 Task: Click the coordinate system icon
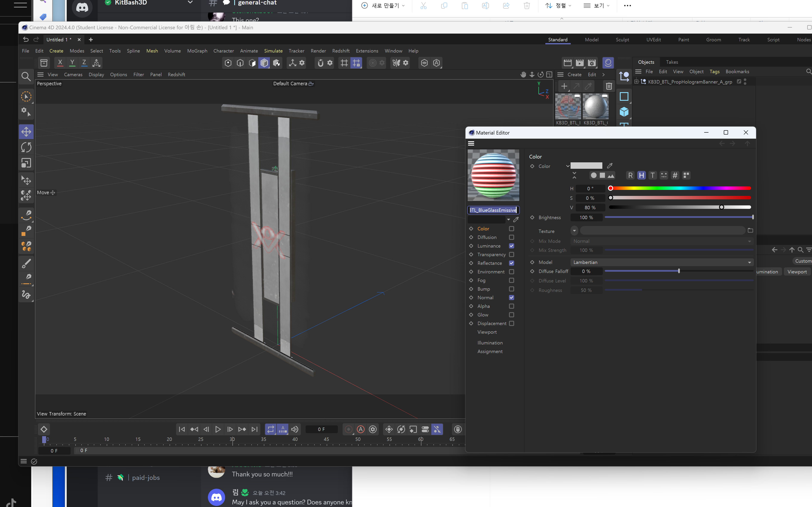(96, 63)
